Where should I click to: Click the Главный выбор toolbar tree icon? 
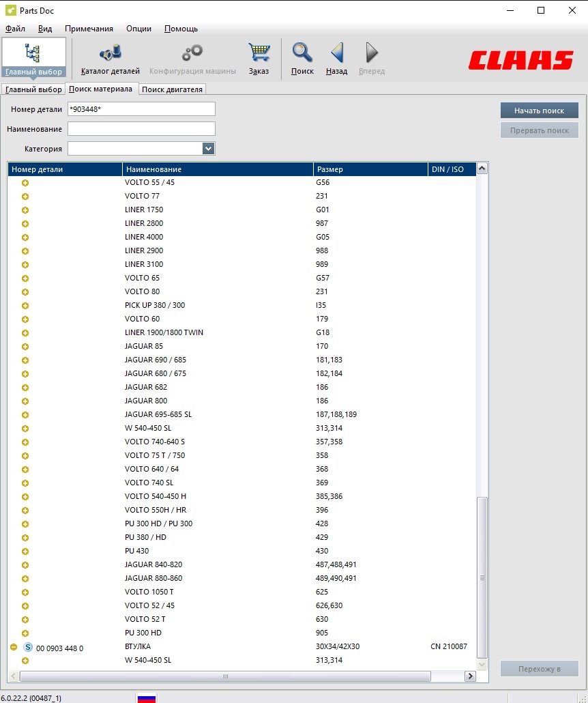coord(32,53)
